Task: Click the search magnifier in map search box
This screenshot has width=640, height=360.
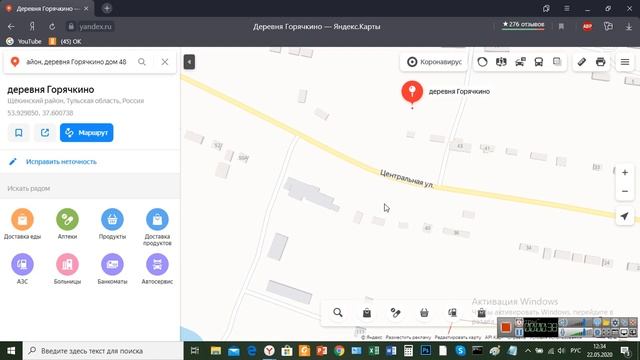Action: click(142, 62)
